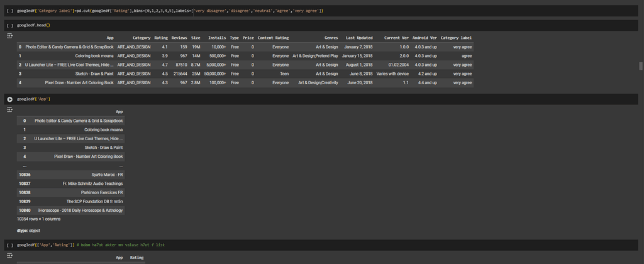
Task: Click the 'Type' column header
Action: click(235, 38)
